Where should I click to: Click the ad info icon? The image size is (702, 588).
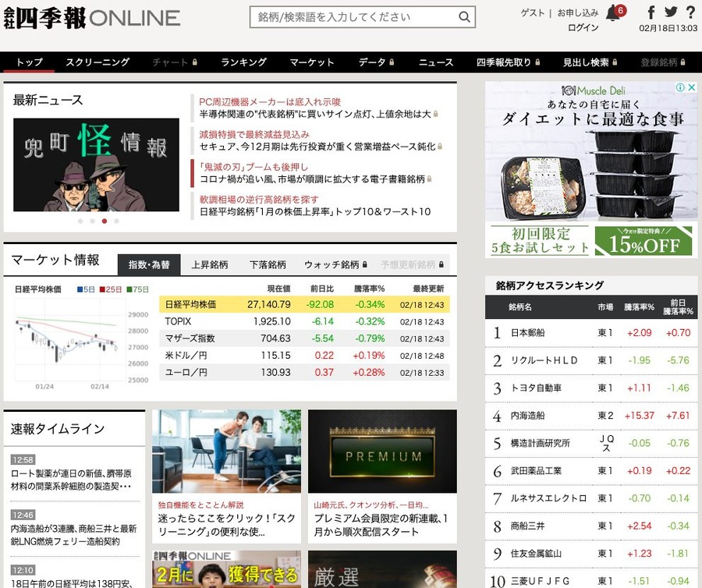(x=680, y=87)
